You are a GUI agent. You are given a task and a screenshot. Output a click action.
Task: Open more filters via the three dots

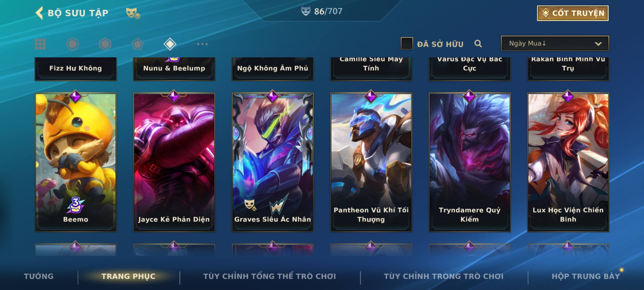click(202, 44)
